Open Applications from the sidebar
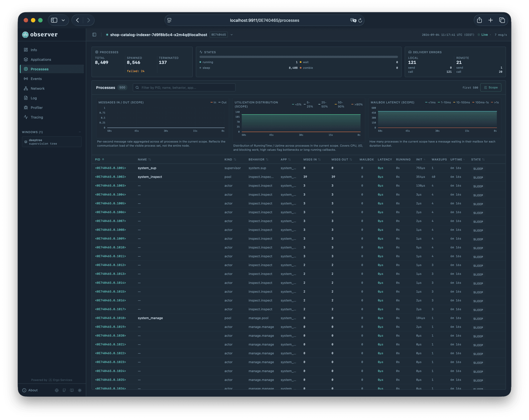This screenshot has height=420, width=529. tap(52, 59)
